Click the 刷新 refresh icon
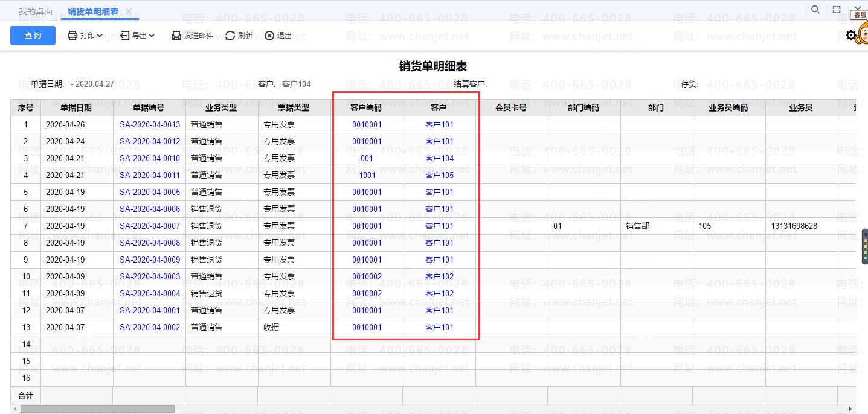 coord(230,36)
